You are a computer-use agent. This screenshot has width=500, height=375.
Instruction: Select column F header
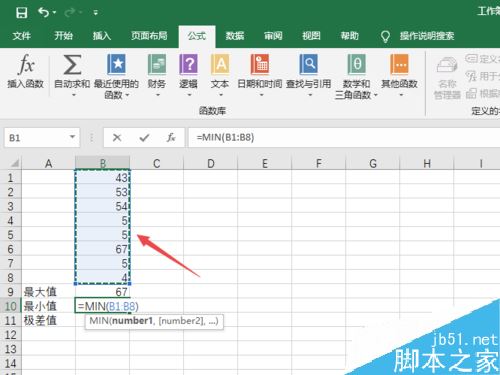(x=318, y=163)
